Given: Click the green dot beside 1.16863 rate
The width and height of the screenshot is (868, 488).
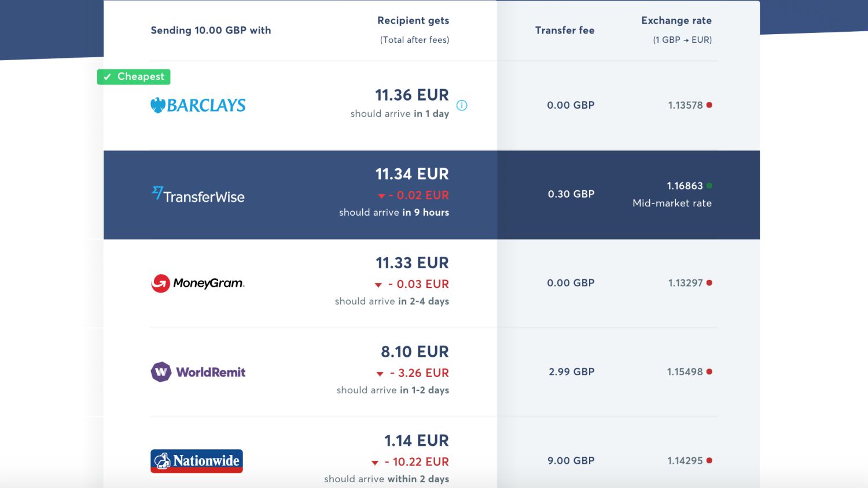Looking at the screenshot, I should click(709, 186).
